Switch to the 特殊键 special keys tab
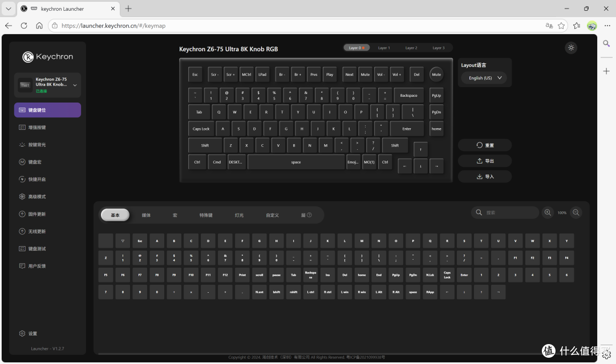This screenshot has height=364, width=616. pyautogui.click(x=206, y=215)
